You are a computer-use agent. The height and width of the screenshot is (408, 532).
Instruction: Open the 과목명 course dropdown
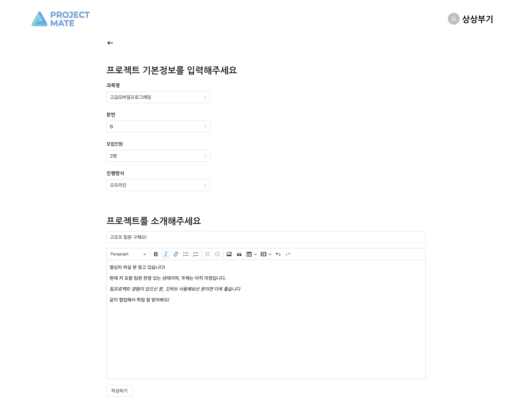pos(158,97)
